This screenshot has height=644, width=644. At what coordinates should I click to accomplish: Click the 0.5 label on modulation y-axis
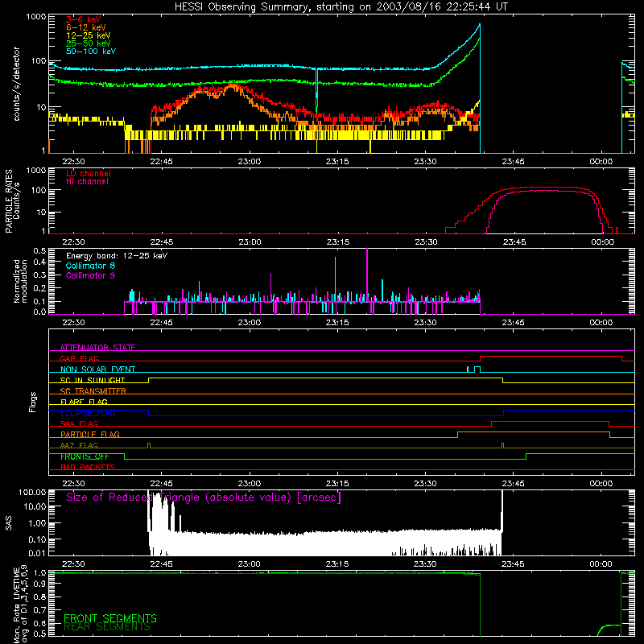pos(39,250)
